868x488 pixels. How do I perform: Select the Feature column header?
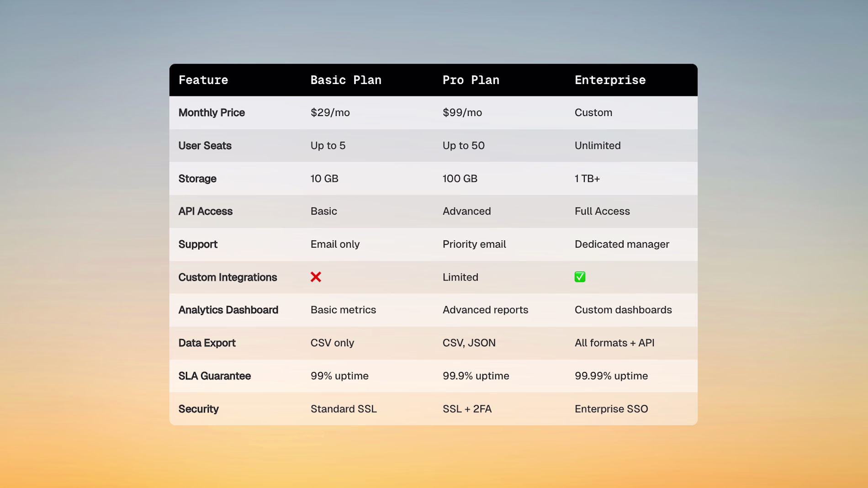(x=203, y=80)
